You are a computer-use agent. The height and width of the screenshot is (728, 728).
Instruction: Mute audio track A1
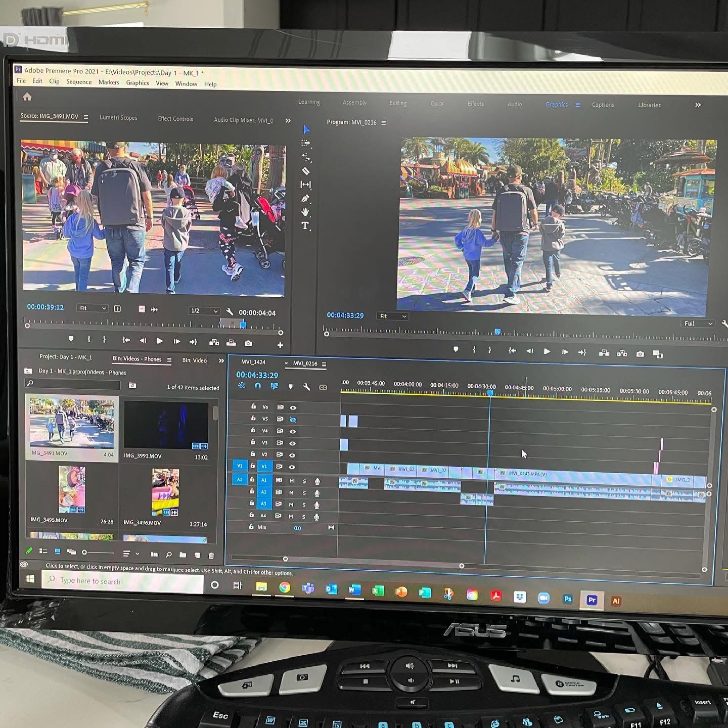tap(291, 481)
